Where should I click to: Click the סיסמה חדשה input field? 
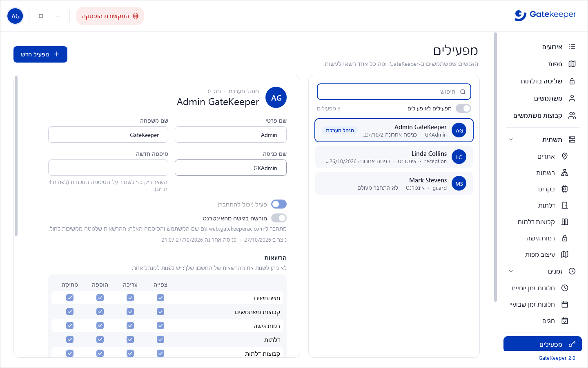[108, 168]
